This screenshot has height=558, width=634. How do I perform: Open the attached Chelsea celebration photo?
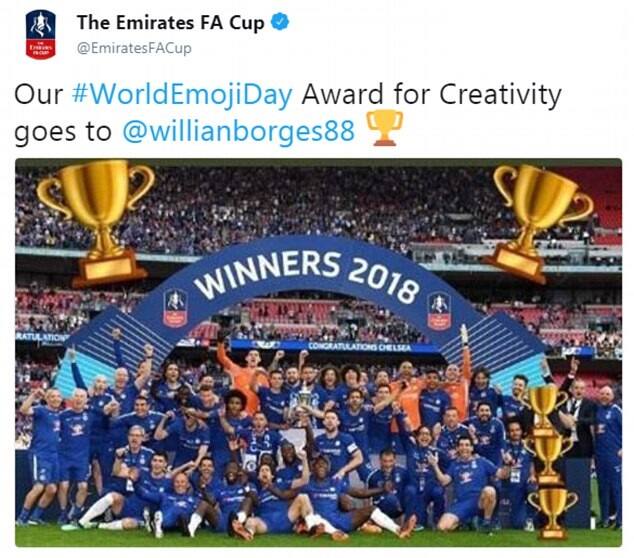[318, 353]
